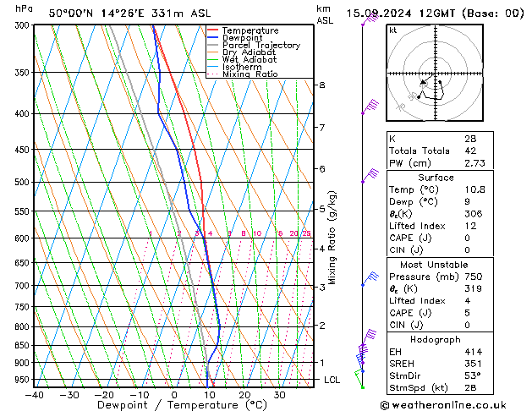Image resolution: width=532 pixels, height=411 pixels.
Task: Select the 'Dry Adiabat' legend entry
Action: tap(249, 52)
